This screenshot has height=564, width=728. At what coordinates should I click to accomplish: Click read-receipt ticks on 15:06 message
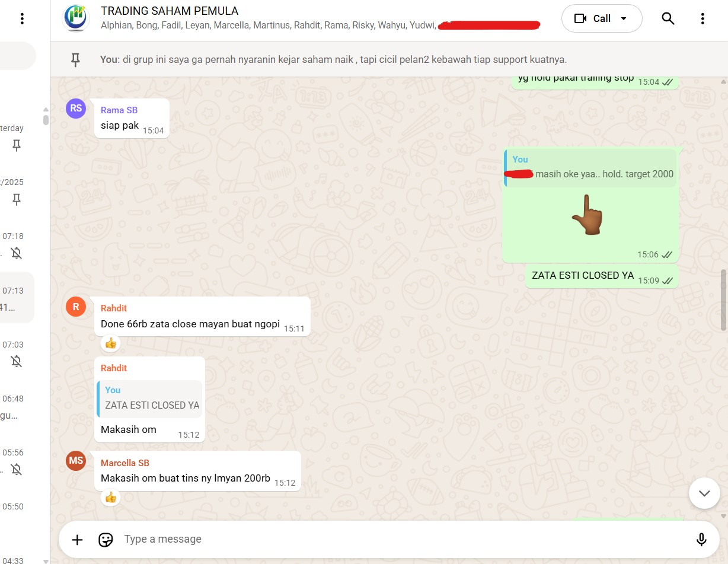(x=668, y=254)
